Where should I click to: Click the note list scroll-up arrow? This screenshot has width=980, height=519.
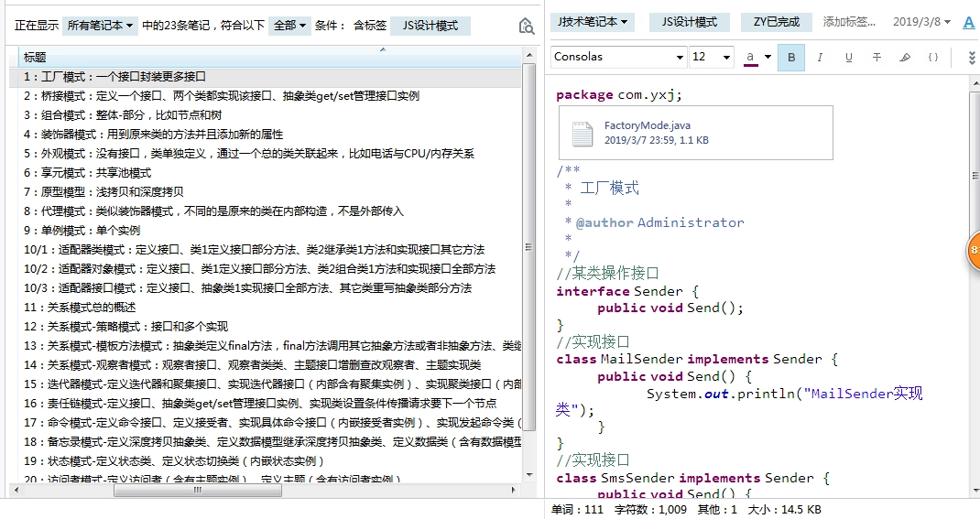[528, 55]
